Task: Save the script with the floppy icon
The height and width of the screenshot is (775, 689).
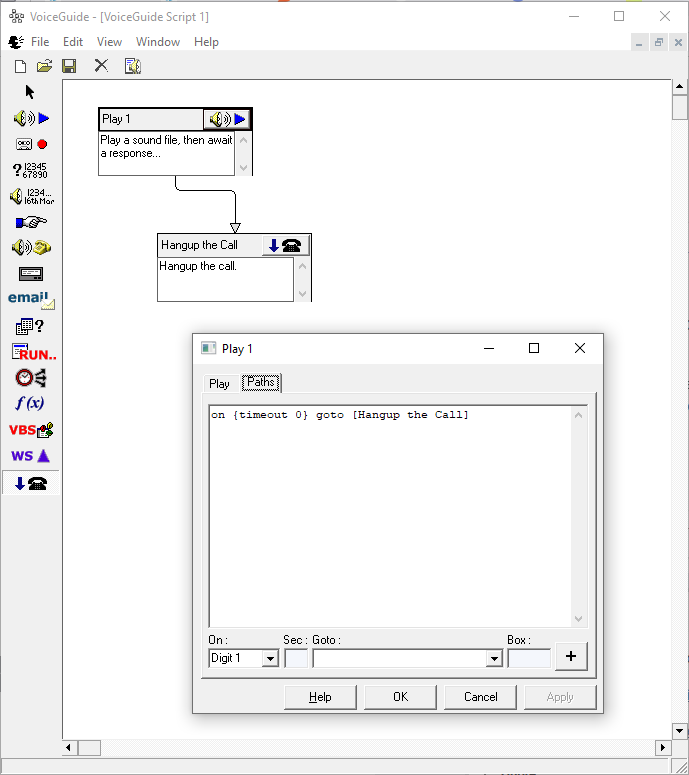Action: 69,66
